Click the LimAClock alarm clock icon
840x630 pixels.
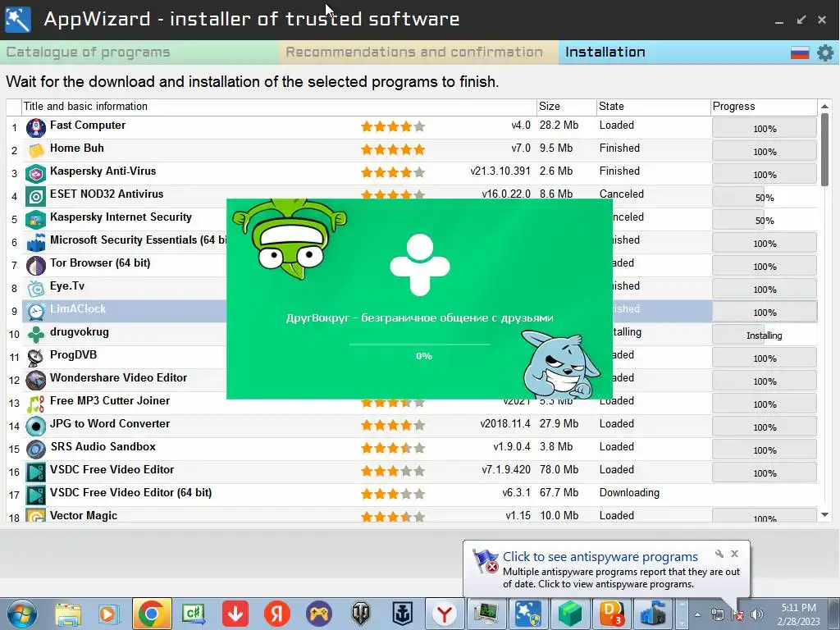pyautogui.click(x=36, y=312)
